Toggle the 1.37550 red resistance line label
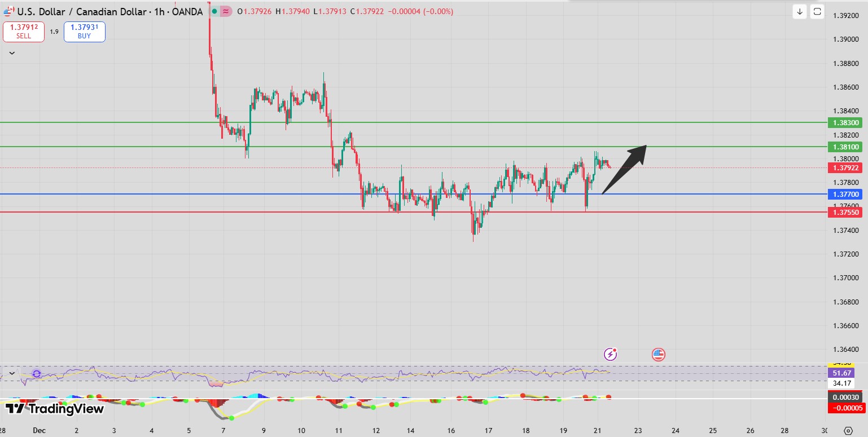868x437 pixels. 846,213
